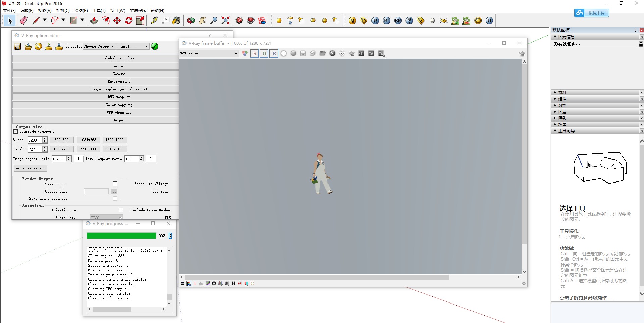Open the 文件(F) menu

tap(9, 10)
